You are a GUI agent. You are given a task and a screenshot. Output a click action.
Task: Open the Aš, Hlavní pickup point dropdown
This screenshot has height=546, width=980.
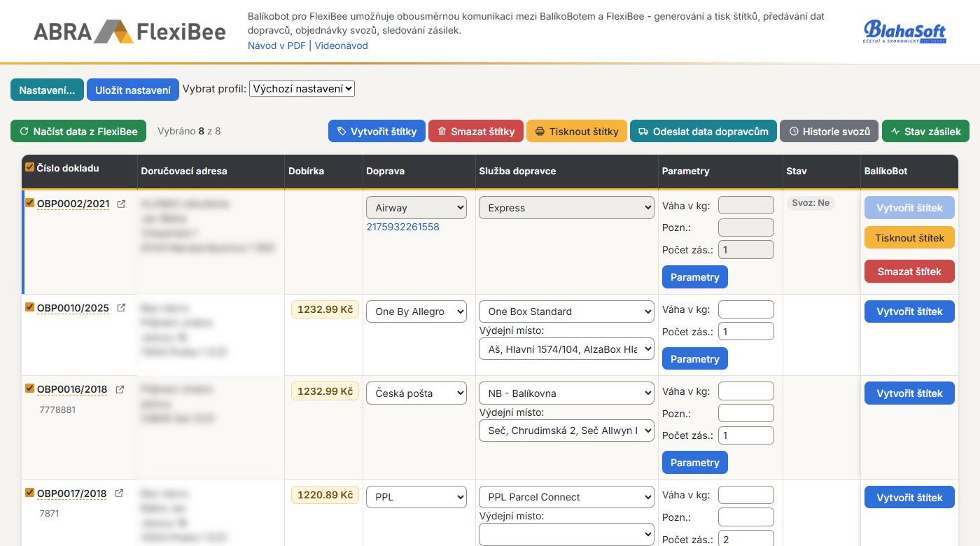pyautogui.click(x=566, y=349)
